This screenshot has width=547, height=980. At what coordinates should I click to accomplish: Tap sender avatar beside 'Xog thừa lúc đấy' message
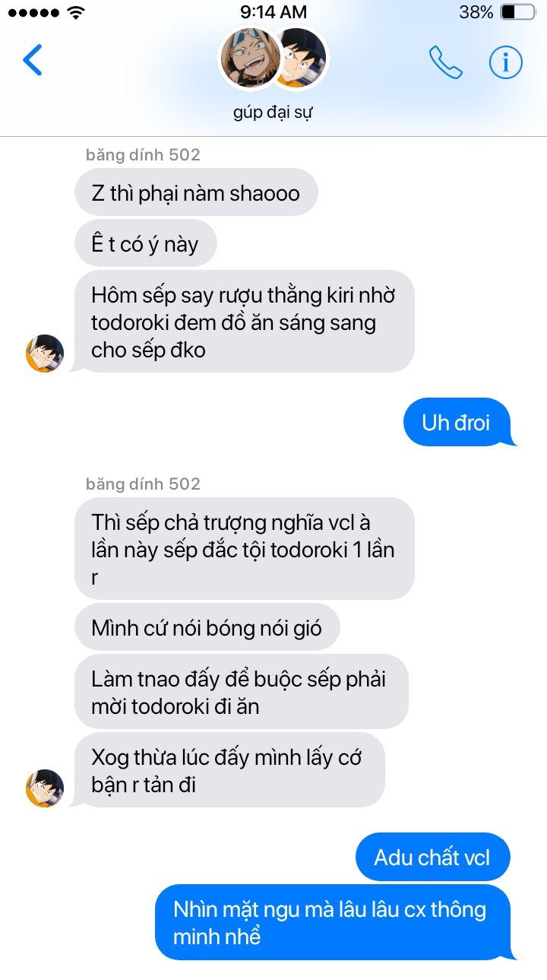(45, 788)
